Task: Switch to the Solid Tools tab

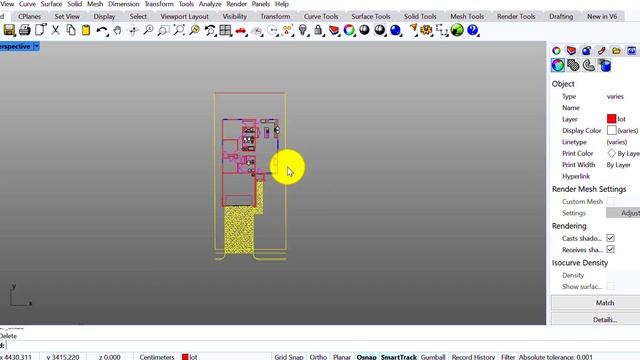Action: 420,16
